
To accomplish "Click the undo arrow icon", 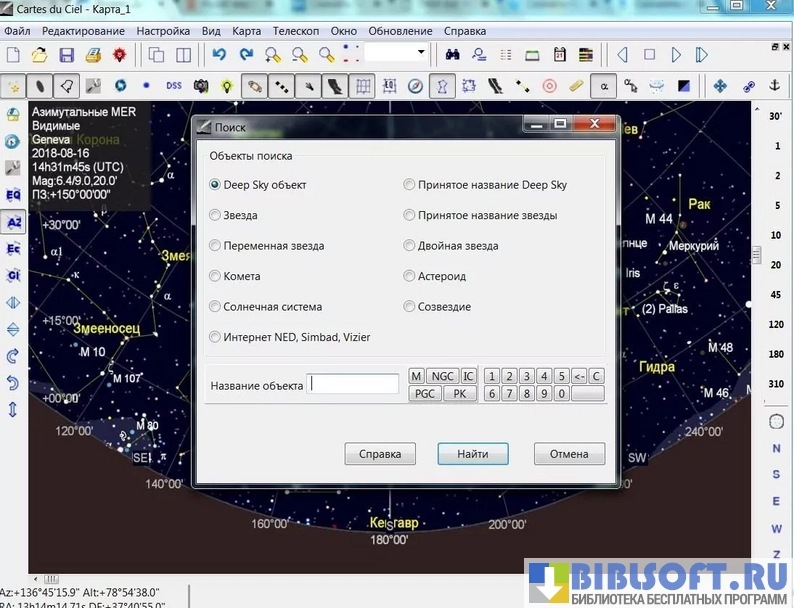I will [x=219, y=55].
